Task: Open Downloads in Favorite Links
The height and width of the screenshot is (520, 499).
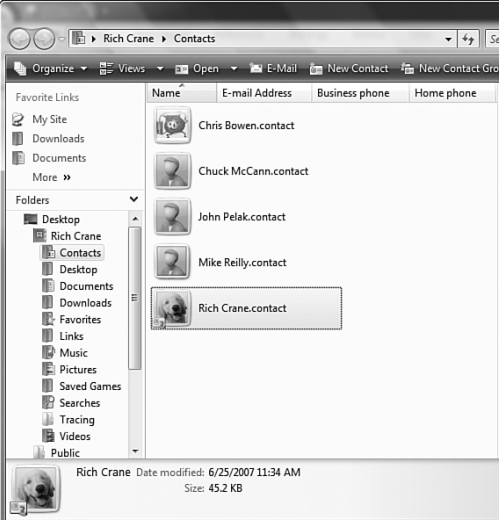Action: coord(58,139)
